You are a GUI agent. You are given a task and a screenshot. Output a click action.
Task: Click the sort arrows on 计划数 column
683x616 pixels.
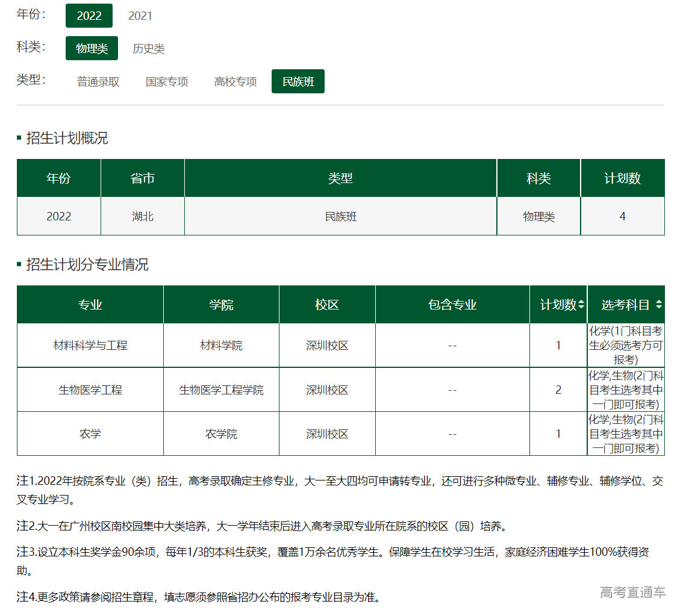point(582,304)
